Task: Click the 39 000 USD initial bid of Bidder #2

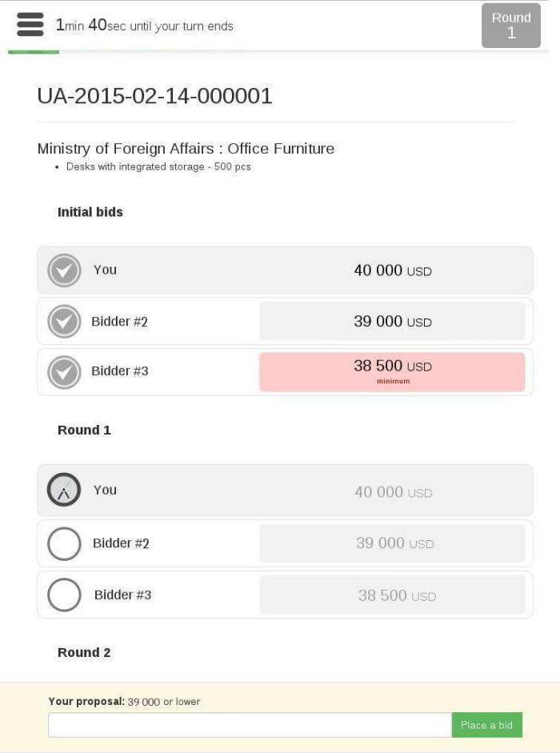Action: click(x=392, y=322)
